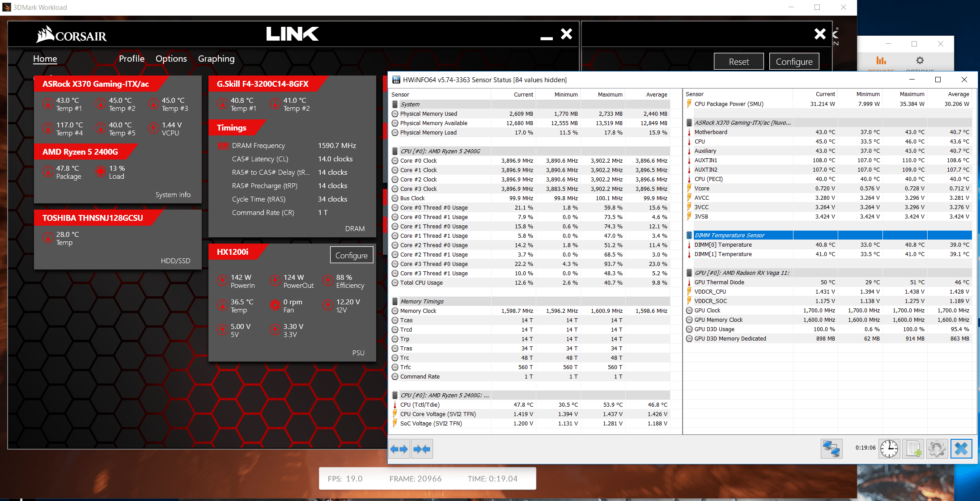Viewport: 980px width, 501px height.
Task: Click the Bus Clock row
Action: pos(530,198)
